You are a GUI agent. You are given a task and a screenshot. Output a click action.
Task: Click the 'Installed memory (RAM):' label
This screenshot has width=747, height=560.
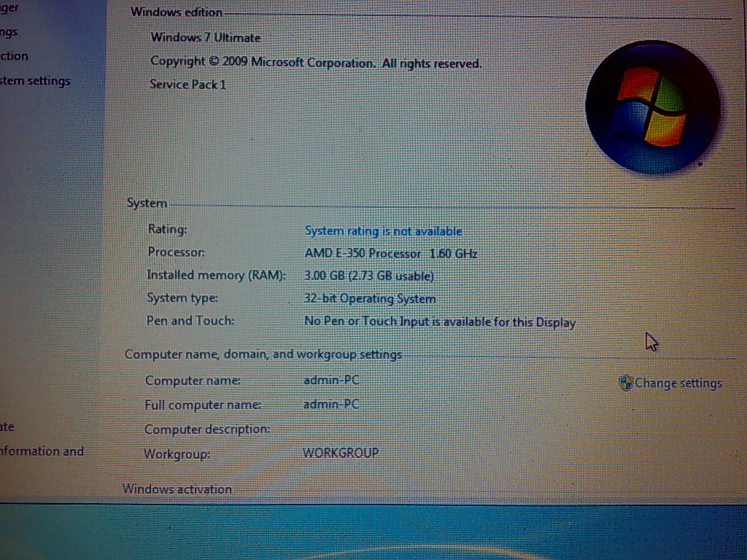click(x=216, y=275)
